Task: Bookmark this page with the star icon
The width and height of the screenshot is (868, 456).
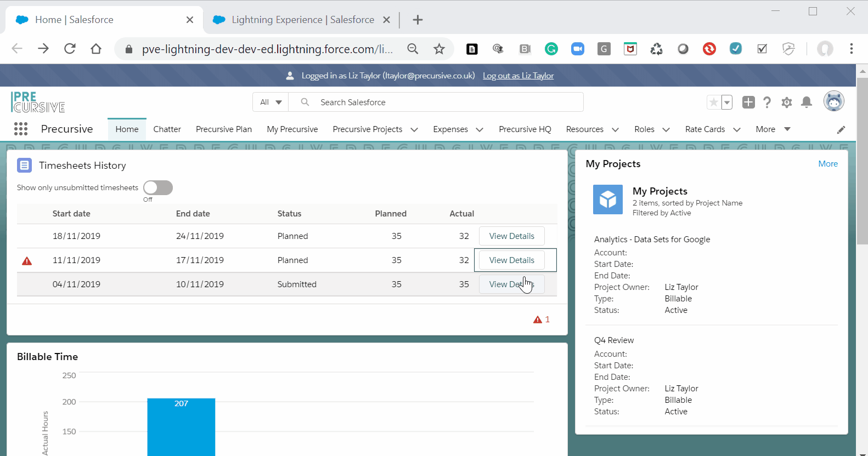Action: 439,49
